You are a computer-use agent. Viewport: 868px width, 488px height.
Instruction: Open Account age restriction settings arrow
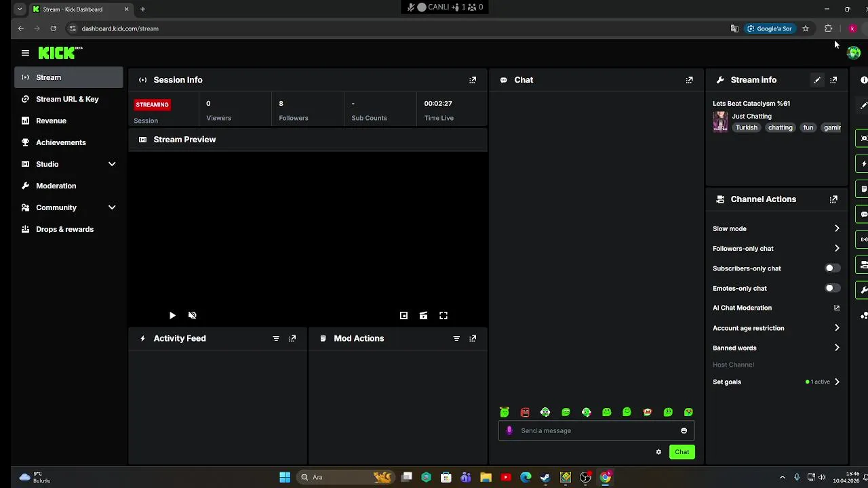coord(837,328)
